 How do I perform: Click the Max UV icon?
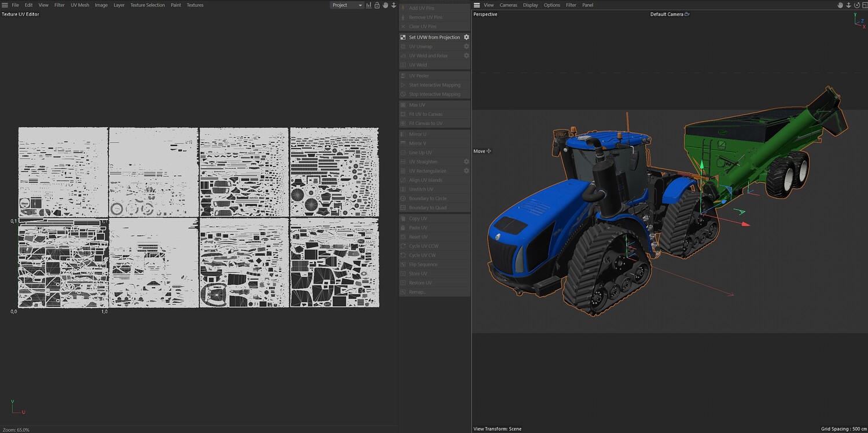(403, 105)
